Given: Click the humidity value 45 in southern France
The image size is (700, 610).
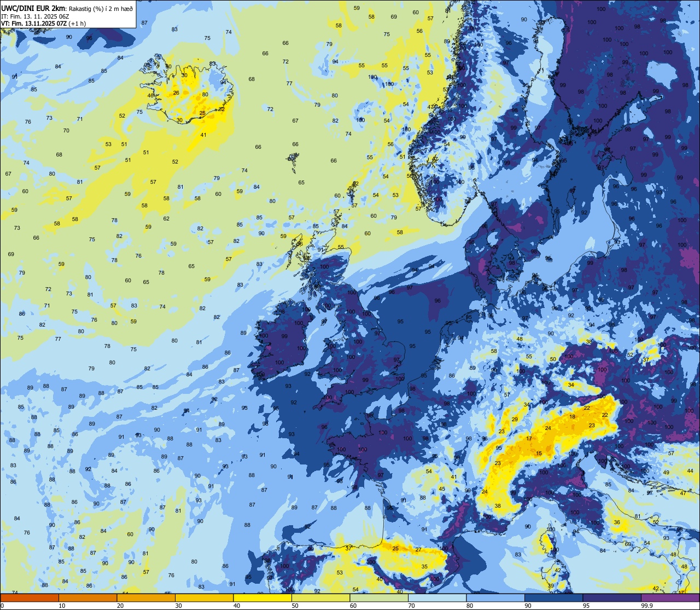Looking at the screenshot, I should 442,489.
